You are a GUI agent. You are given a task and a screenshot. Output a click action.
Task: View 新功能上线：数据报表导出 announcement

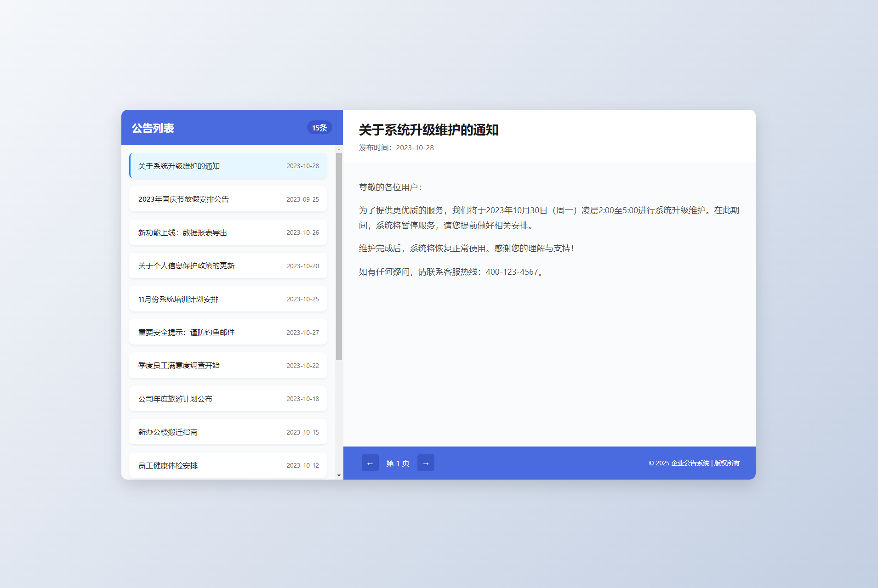[x=227, y=232]
